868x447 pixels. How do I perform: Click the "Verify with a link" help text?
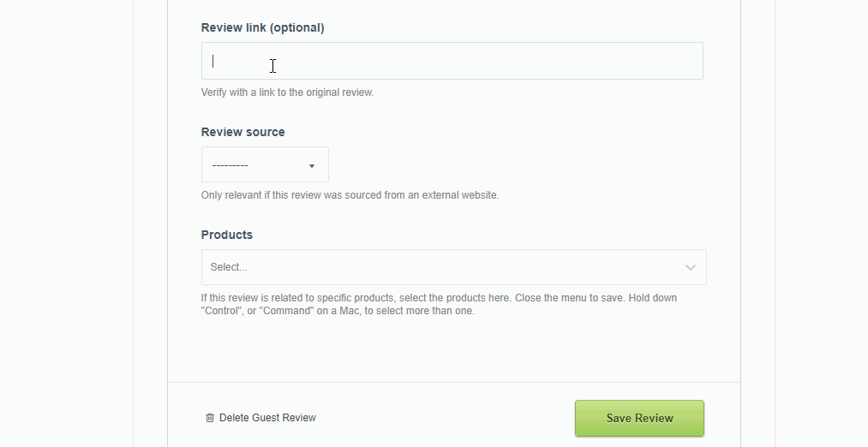tap(287, 92)
